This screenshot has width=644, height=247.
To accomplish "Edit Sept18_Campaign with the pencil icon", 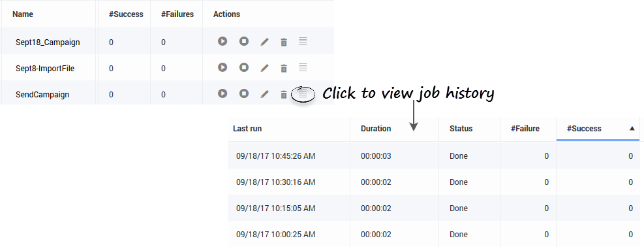I will click(264, 42).
